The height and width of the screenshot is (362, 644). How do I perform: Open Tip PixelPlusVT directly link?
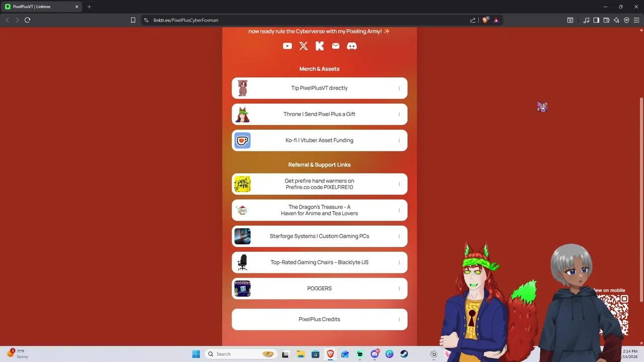click(319, 88)
